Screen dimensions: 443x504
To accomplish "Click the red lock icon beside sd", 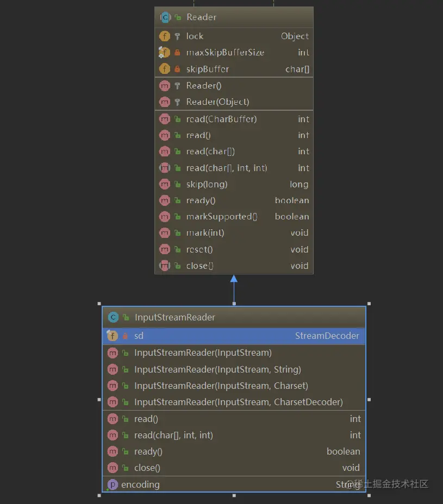I will click(x=125, y=336).
